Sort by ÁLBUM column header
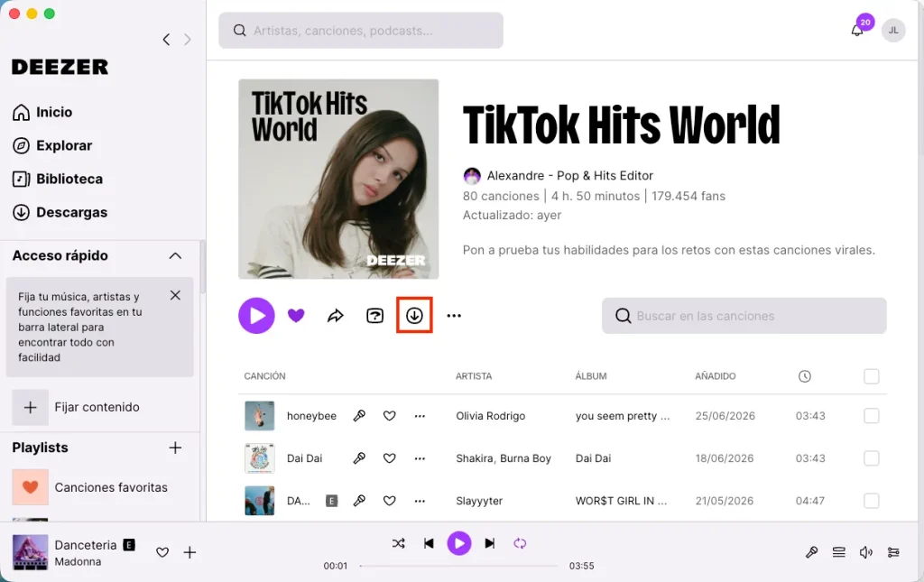The height and width of the screenshot is (582, 924). (591, 376)
